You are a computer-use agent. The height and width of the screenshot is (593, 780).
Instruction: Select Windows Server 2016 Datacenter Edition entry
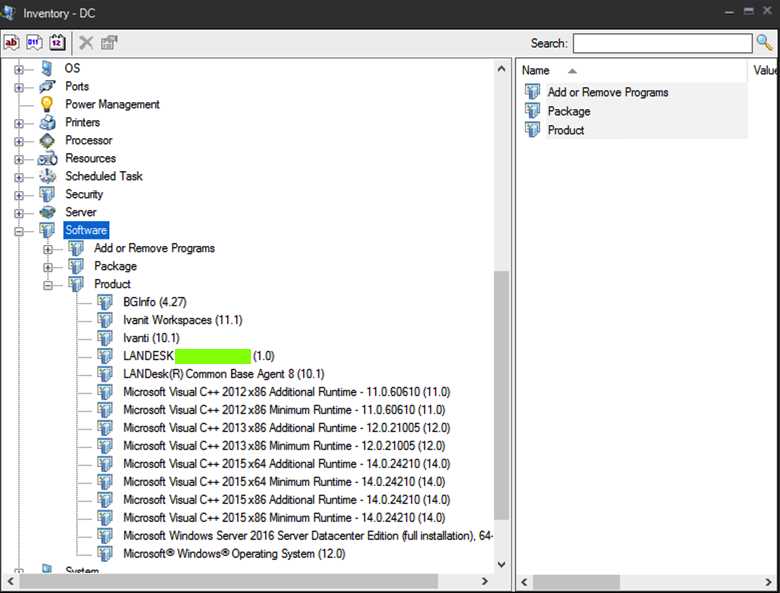(x=308, y=536)
